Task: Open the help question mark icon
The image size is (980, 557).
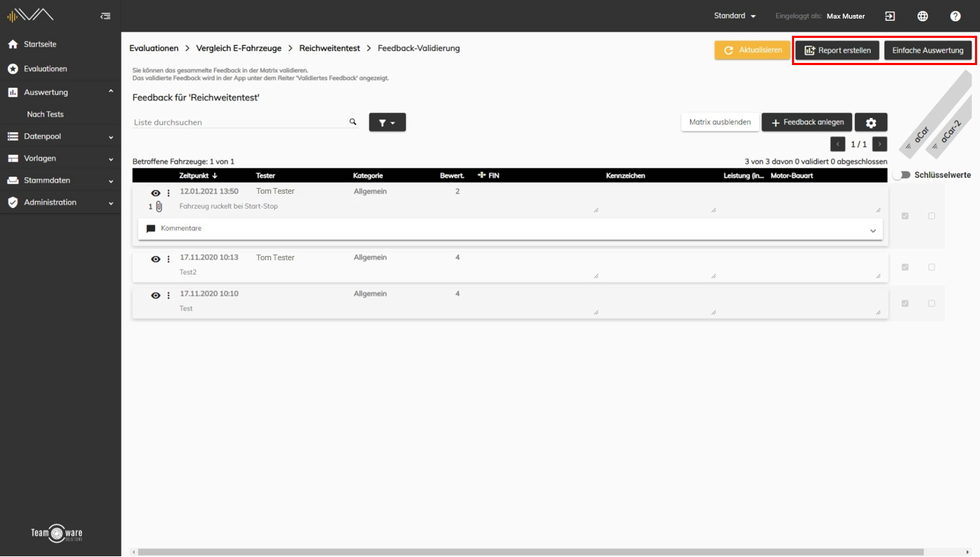Action: (956, 16)
